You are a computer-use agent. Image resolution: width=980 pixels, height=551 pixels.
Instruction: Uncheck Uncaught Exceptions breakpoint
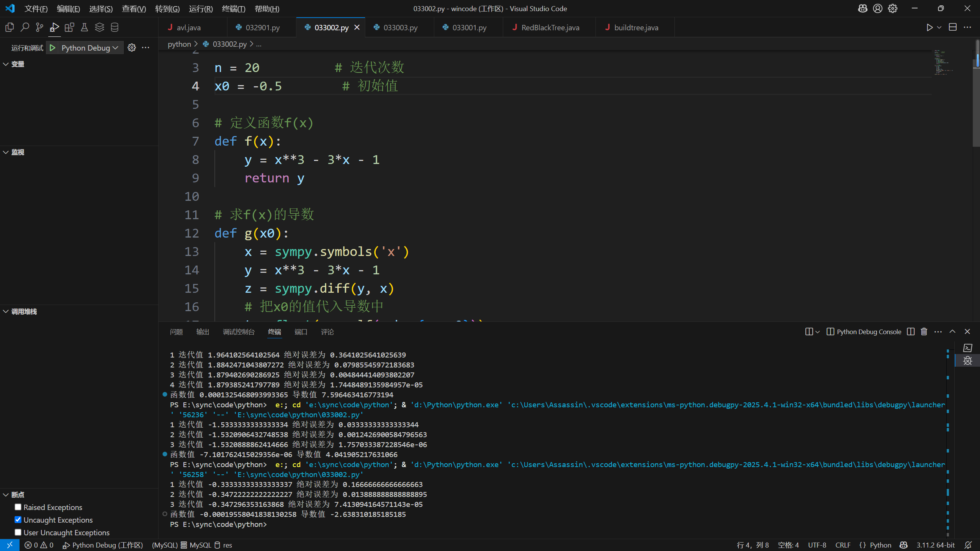click(x=18, y=520)
